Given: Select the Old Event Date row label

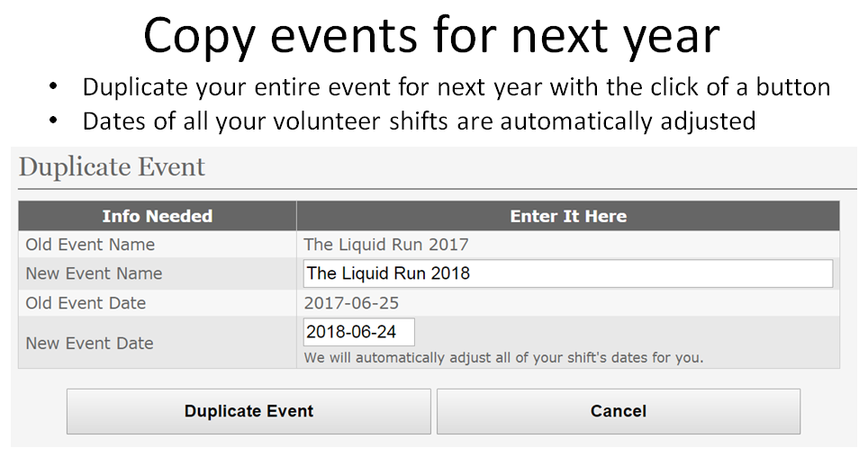Looking at the screenshot, I should 86,303.
